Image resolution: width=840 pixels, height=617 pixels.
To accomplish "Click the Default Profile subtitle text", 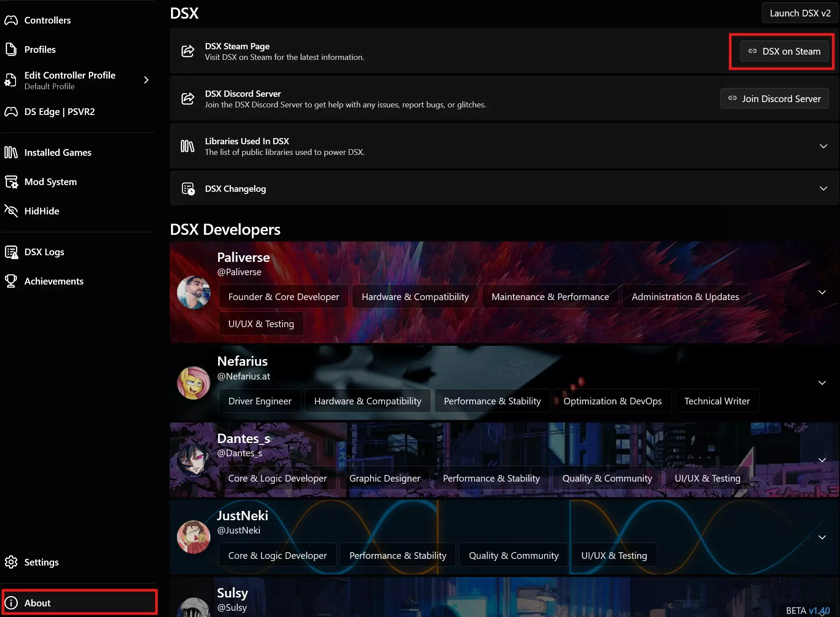I will point(49,87).
